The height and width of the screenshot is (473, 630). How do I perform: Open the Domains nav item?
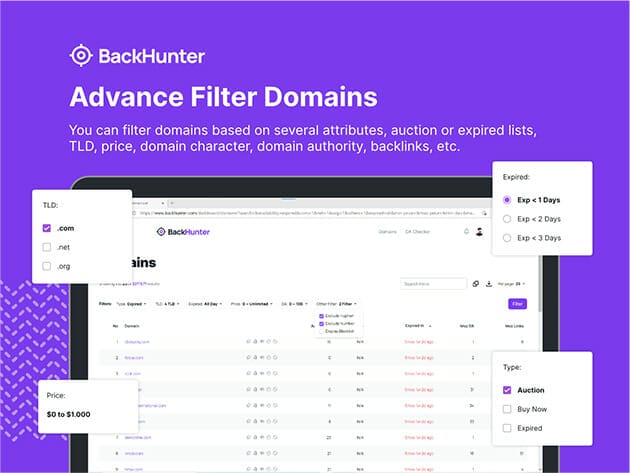(386, 232)
